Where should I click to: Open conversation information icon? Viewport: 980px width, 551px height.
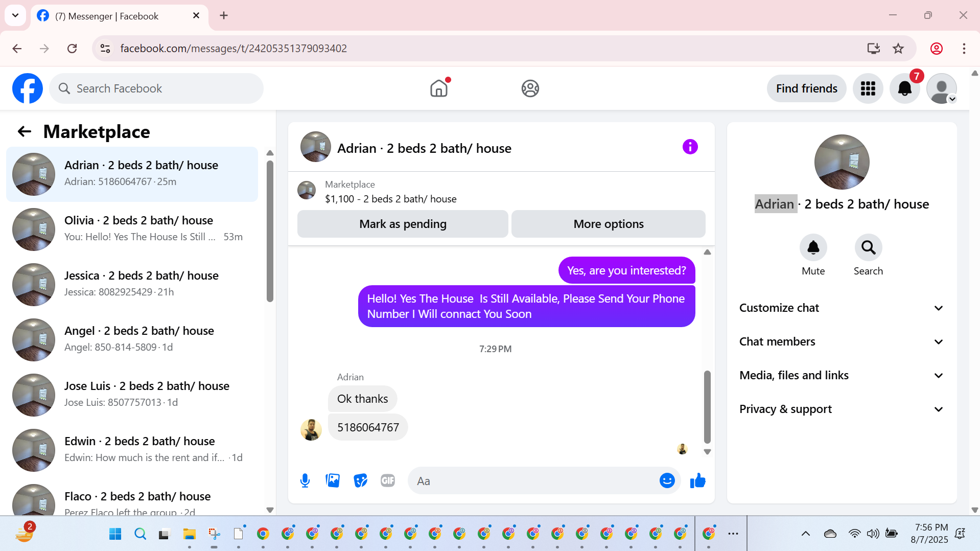point(690,147)
